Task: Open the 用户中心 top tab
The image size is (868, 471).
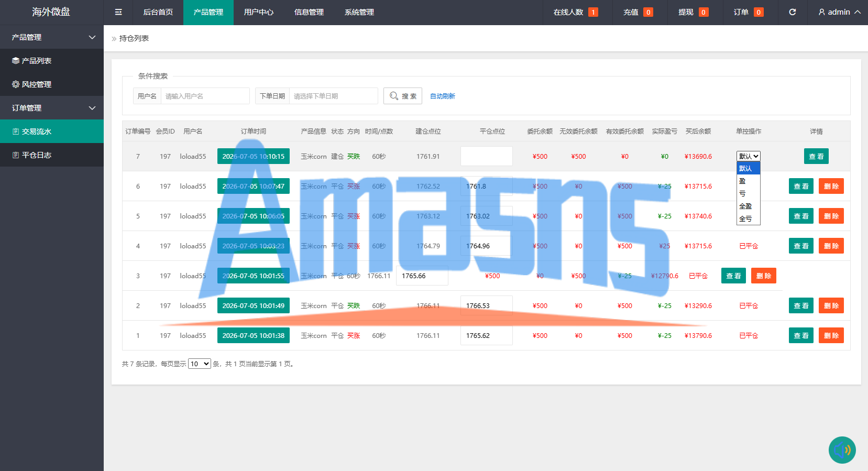Action: pyautogui.click(x=259, y=12)
